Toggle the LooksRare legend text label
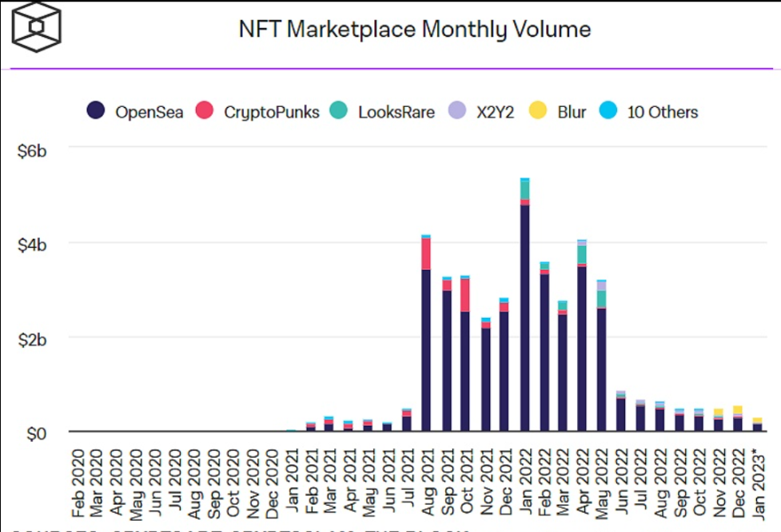 pyautogui.click(x=396, y=112)
